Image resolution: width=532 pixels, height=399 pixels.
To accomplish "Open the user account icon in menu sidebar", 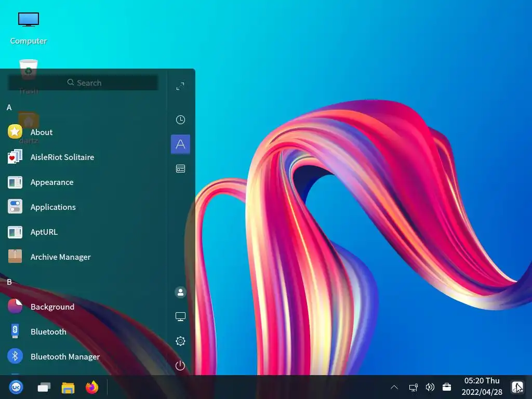I will click(x=180, y=292).
